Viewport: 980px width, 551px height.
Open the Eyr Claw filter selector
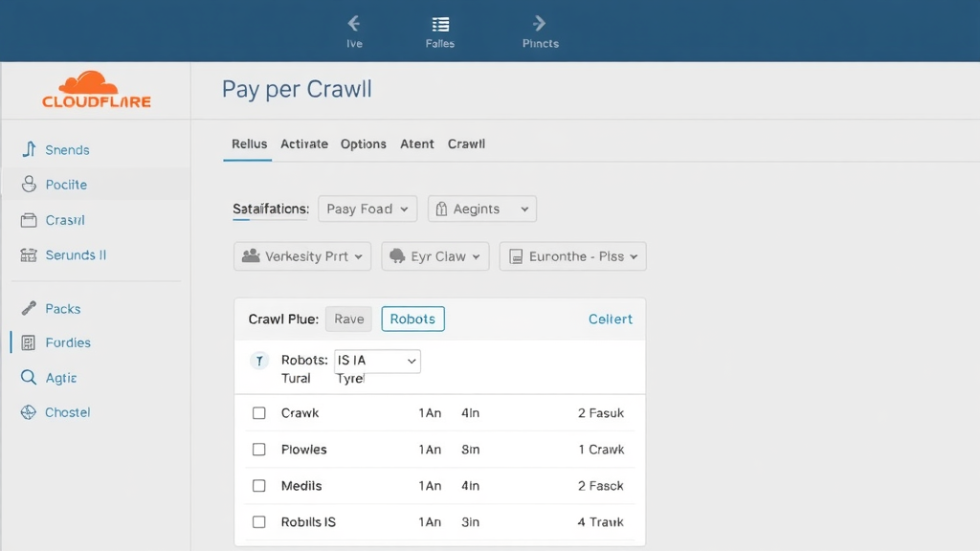(434, 255)
